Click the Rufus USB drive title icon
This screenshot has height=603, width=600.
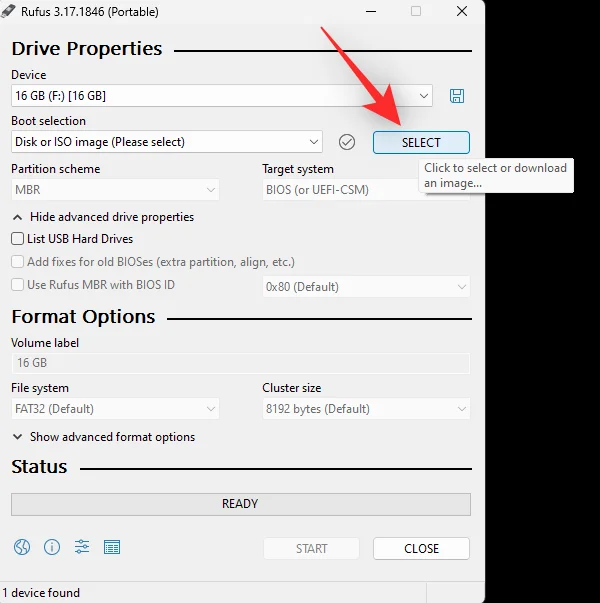8,12
